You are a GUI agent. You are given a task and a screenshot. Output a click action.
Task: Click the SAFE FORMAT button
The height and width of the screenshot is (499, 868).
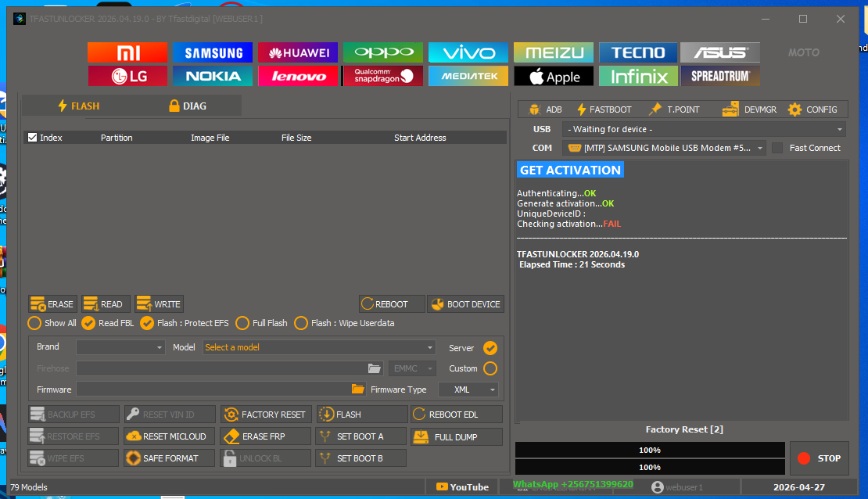[x=170, y=458]
